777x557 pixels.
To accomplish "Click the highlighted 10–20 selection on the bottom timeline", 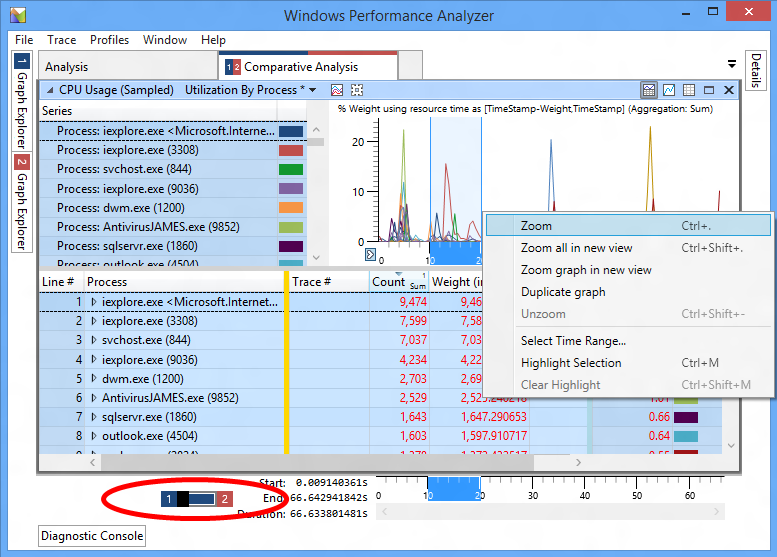I will click(454, 489).
